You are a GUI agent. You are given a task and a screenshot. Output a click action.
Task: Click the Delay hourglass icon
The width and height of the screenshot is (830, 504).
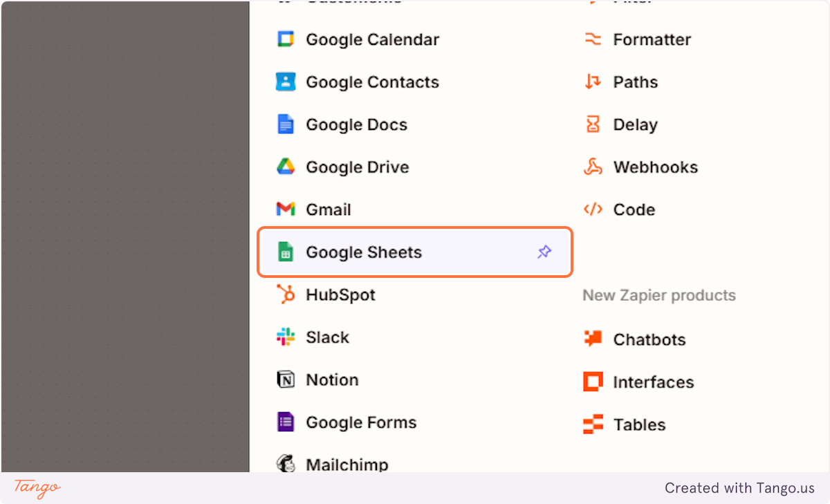point(593,124)
